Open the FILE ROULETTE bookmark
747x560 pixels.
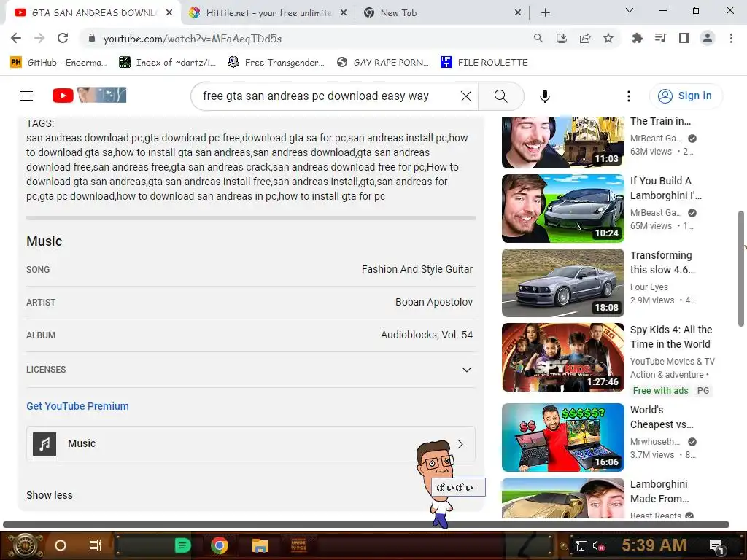(484, 63)
